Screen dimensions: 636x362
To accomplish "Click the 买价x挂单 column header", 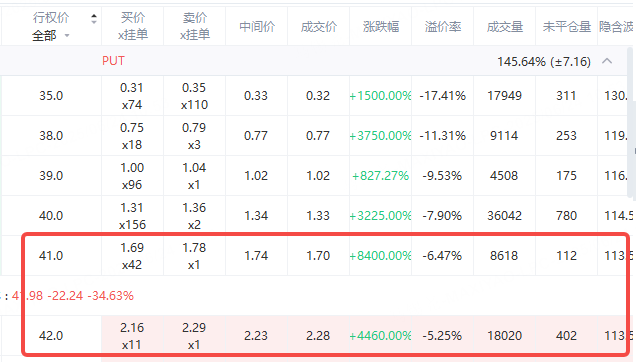I will click(x=133, y=26).
